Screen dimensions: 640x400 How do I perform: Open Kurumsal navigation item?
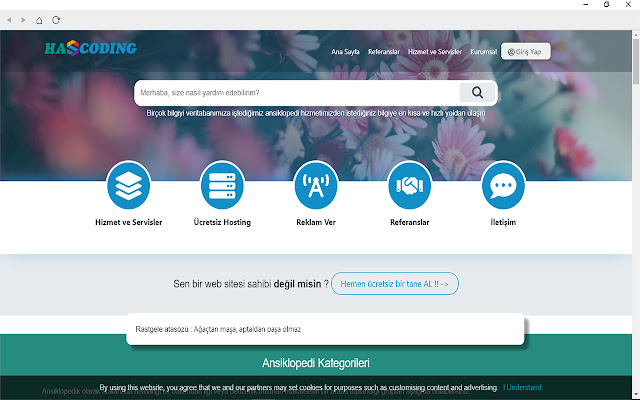point(484,52)
